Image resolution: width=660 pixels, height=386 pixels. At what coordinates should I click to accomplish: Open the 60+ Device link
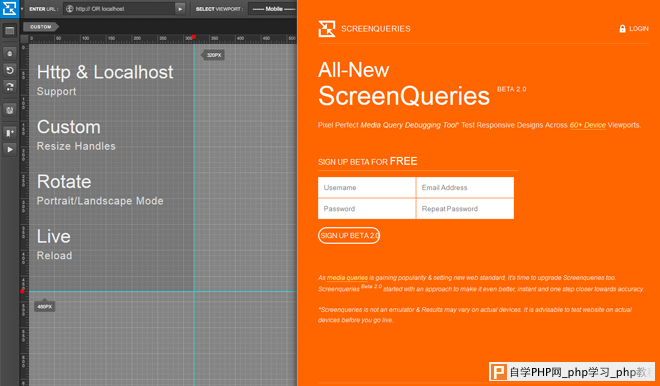pos(588,125)
